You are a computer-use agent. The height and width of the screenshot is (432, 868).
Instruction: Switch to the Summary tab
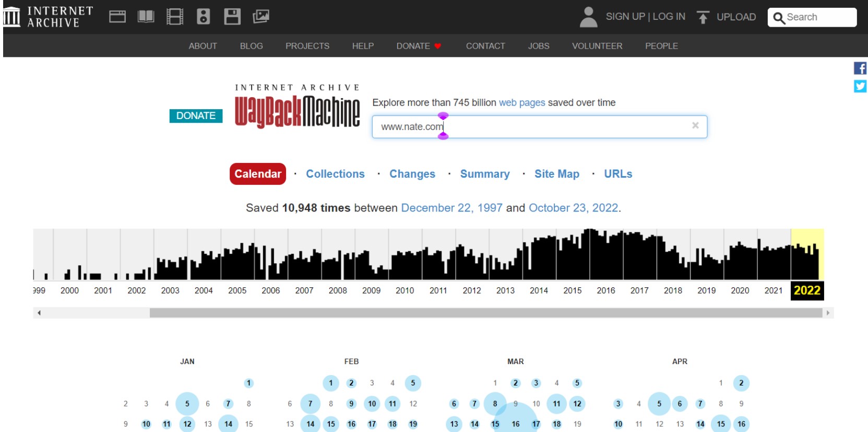(485, 174)
